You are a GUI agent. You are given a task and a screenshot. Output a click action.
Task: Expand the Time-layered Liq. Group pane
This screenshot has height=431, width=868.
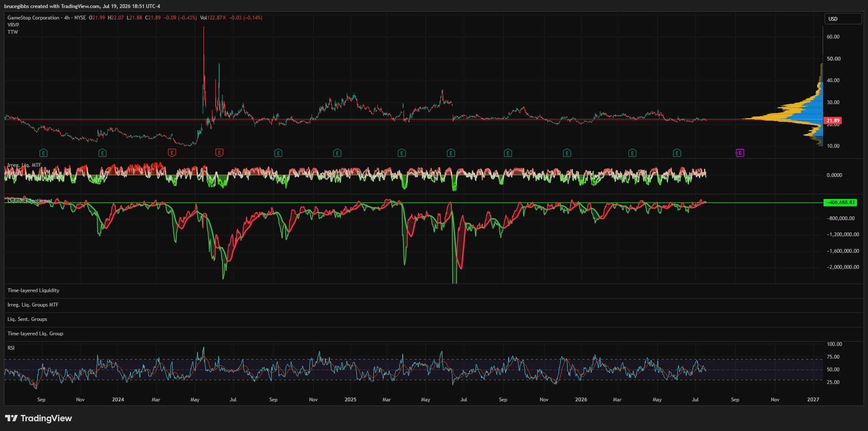36,334
